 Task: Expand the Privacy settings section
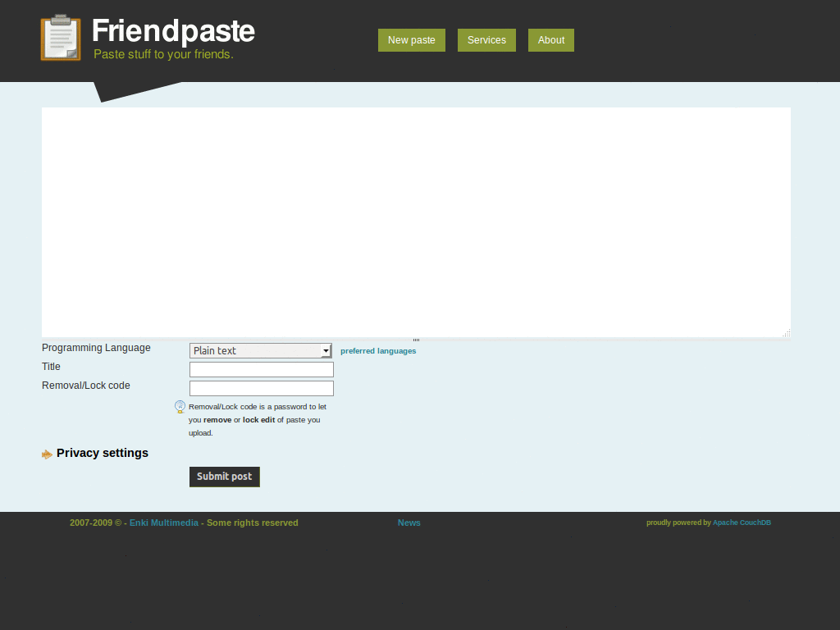pos(102,453)
